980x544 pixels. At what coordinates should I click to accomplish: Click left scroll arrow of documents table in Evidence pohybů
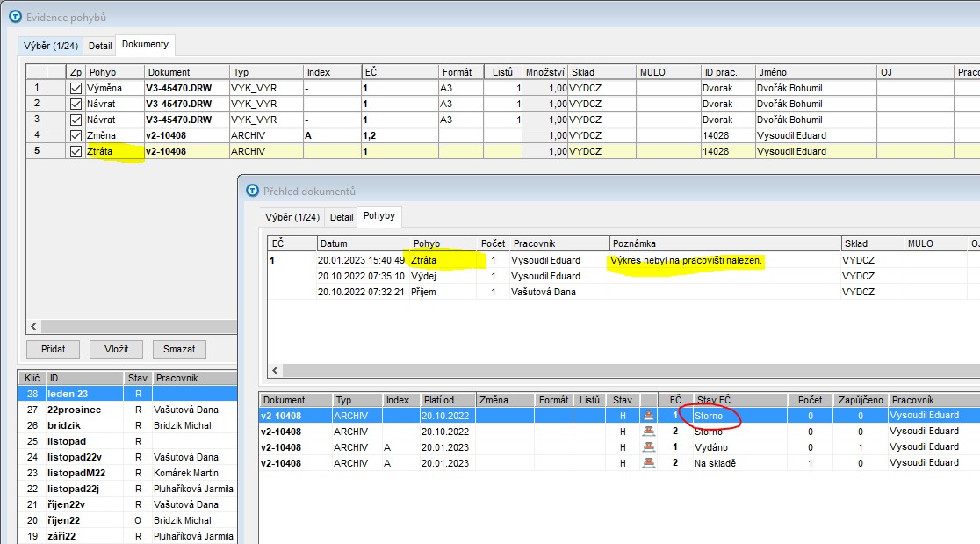tap(33, 326)
